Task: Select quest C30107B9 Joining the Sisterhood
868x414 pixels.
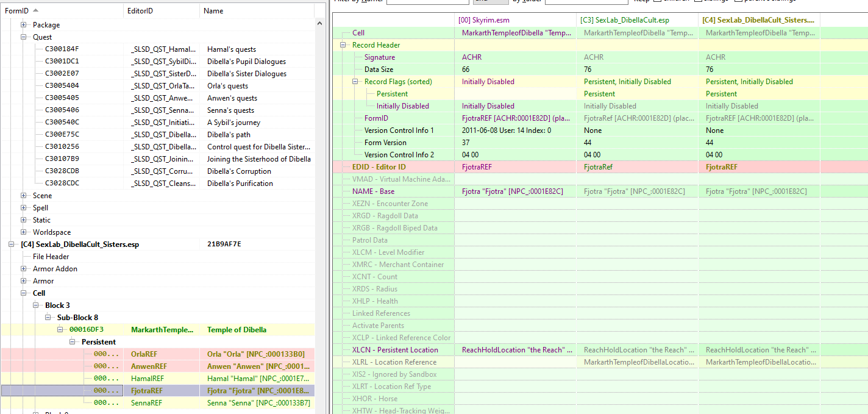Action: (157, 159)
